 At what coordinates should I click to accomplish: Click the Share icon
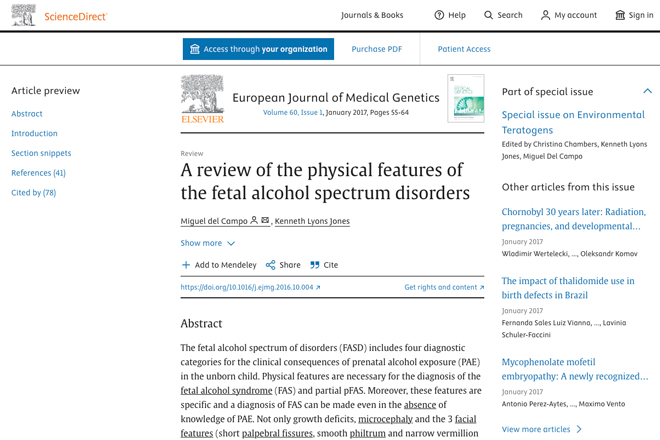270,265
